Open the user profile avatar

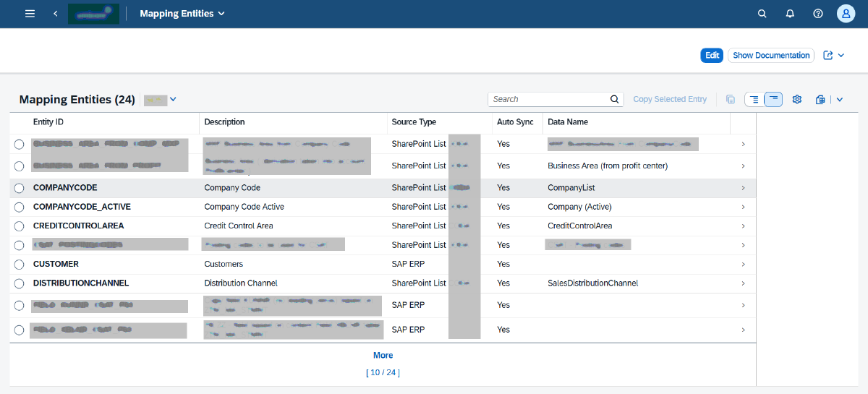[846, 14]
